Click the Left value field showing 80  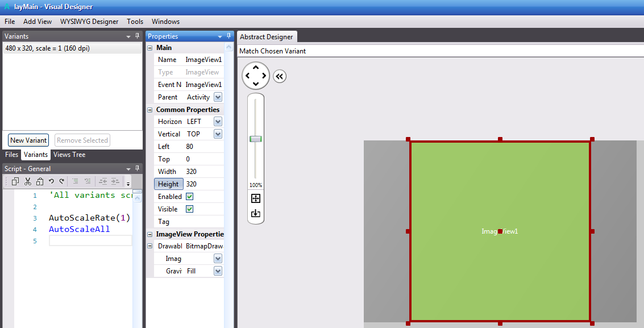point(204,147)
